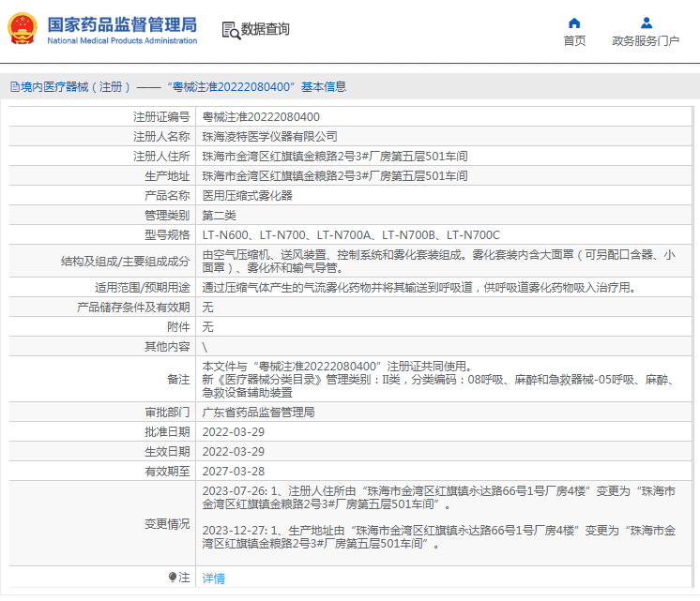Click the 数据查询 search document icon
This screenshot has height=601, width=700.
[x=231, y=30]
